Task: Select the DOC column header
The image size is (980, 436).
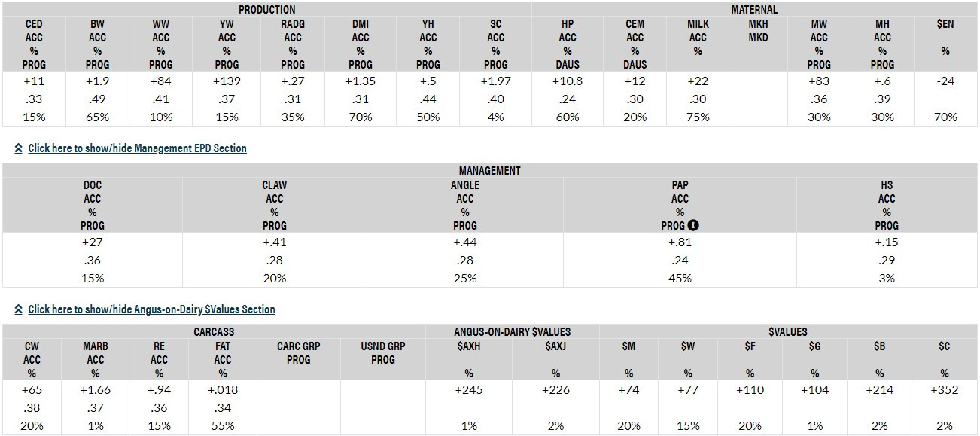Action: 93,185
